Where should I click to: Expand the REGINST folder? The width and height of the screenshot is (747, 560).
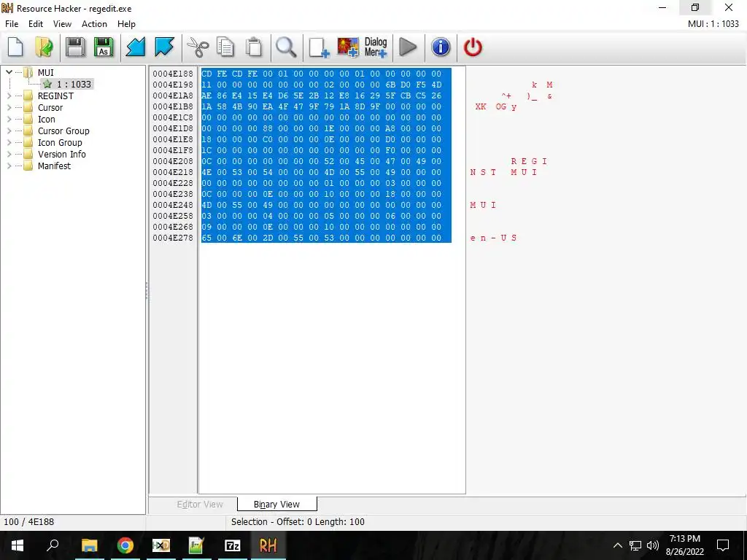(x=9, y=96)
